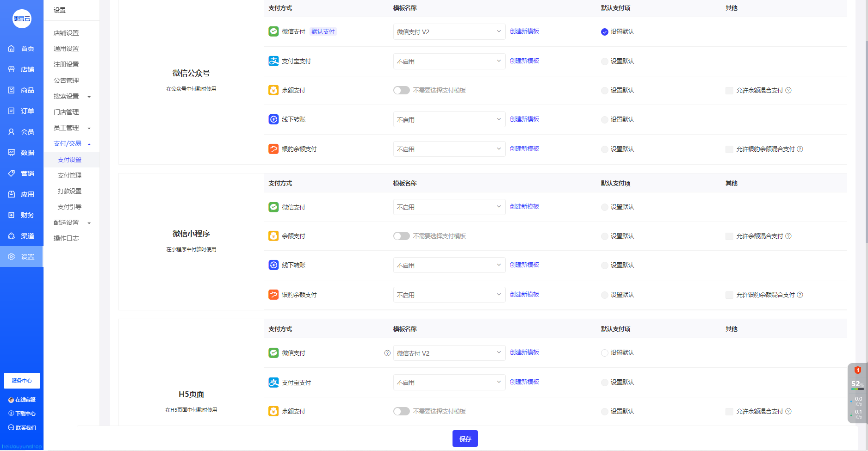Open 微信支付 V2 template dropdown in H5页面

449,353
